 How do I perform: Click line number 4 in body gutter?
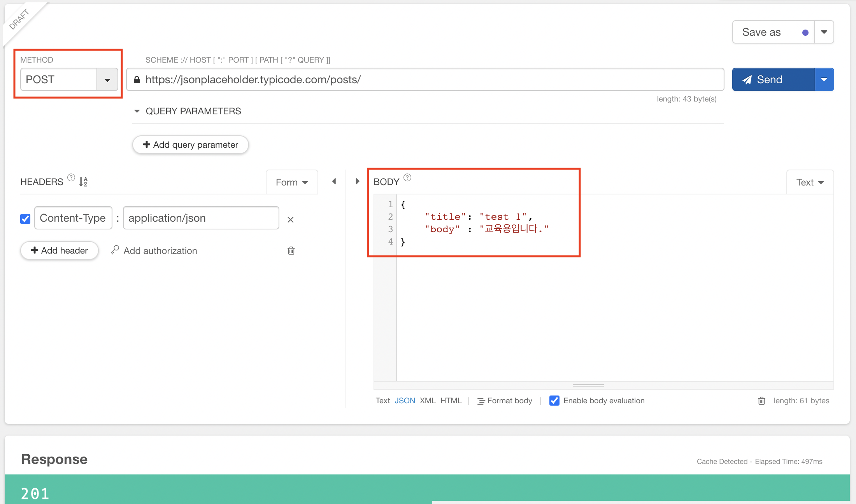tap(390, 241)
